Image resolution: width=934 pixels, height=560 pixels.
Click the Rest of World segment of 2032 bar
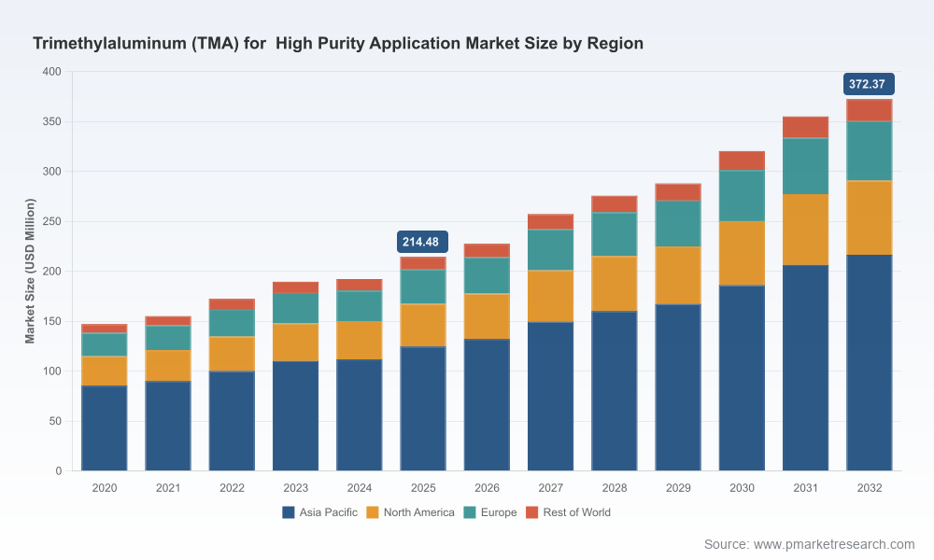[869, 111]
